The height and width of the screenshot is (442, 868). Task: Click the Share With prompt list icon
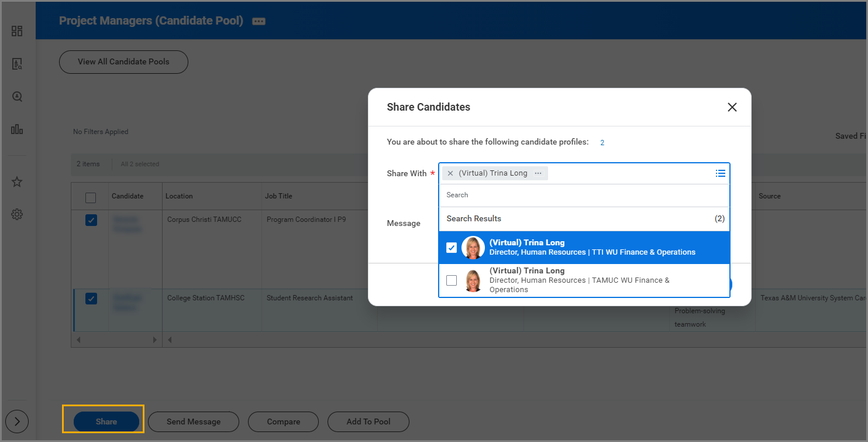(721, 173)
